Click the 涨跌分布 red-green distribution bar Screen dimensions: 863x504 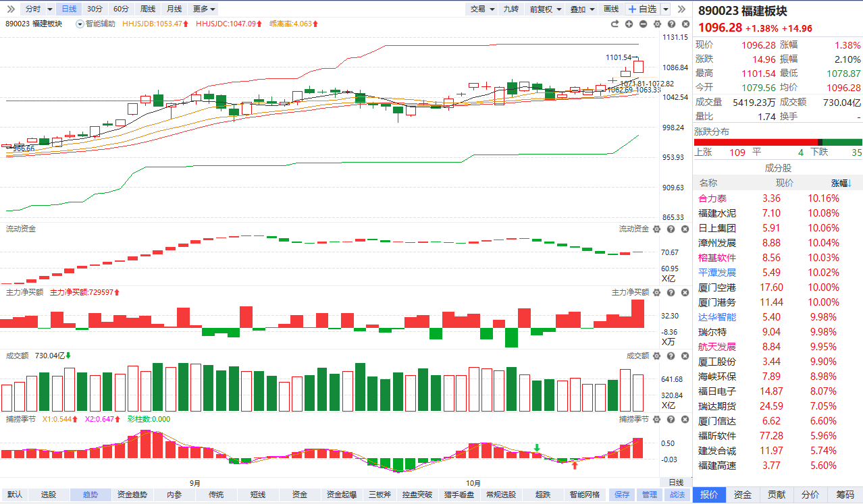[x=778, y=142]
